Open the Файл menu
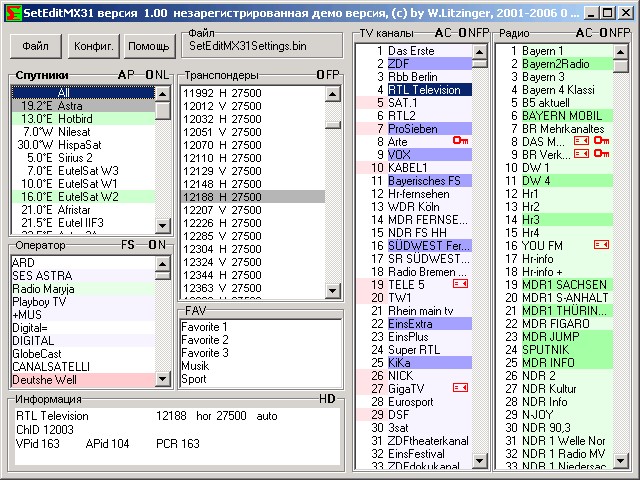This screenshot has width=640, height=480. click(35, 46)
